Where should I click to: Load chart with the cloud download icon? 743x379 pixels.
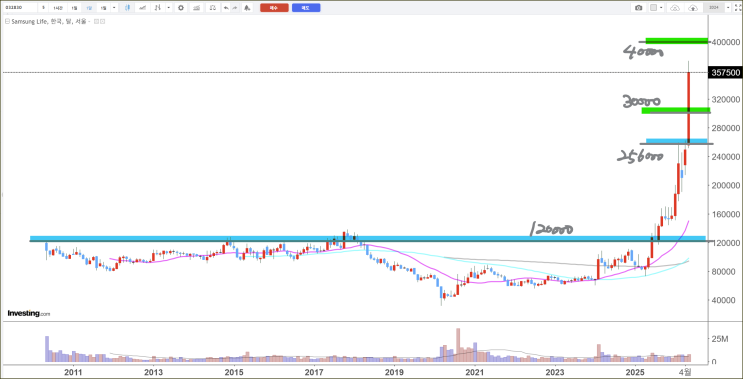click(675, 8)
